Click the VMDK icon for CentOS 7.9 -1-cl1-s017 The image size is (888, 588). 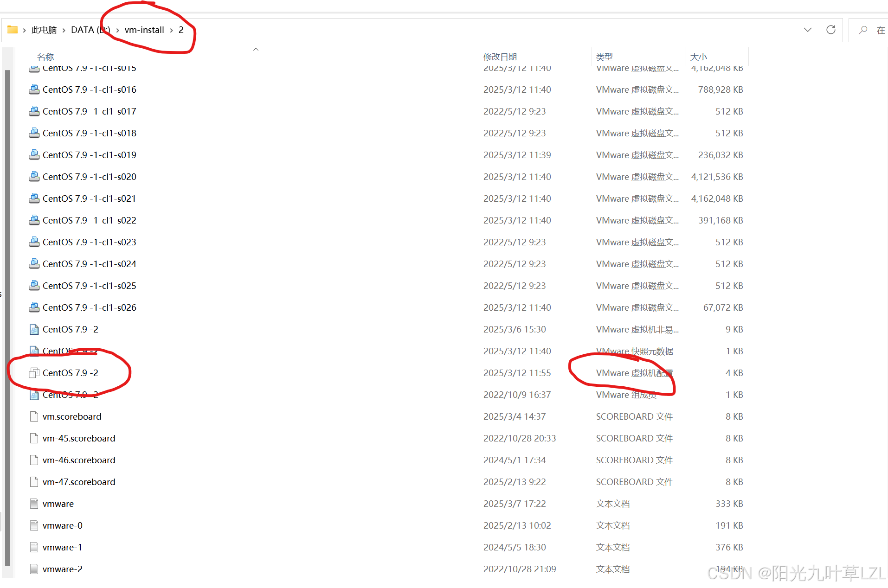click(x=34, y=111)
